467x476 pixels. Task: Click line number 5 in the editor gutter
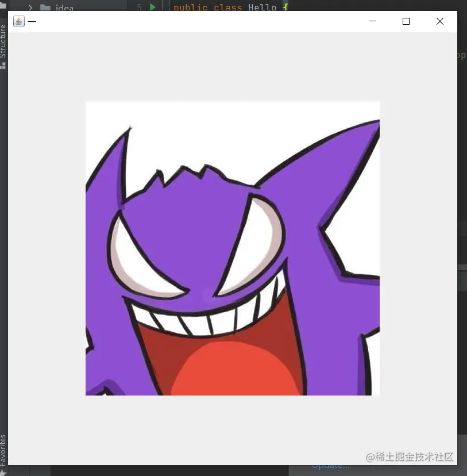pyautogui.click(x=139, y=7)
